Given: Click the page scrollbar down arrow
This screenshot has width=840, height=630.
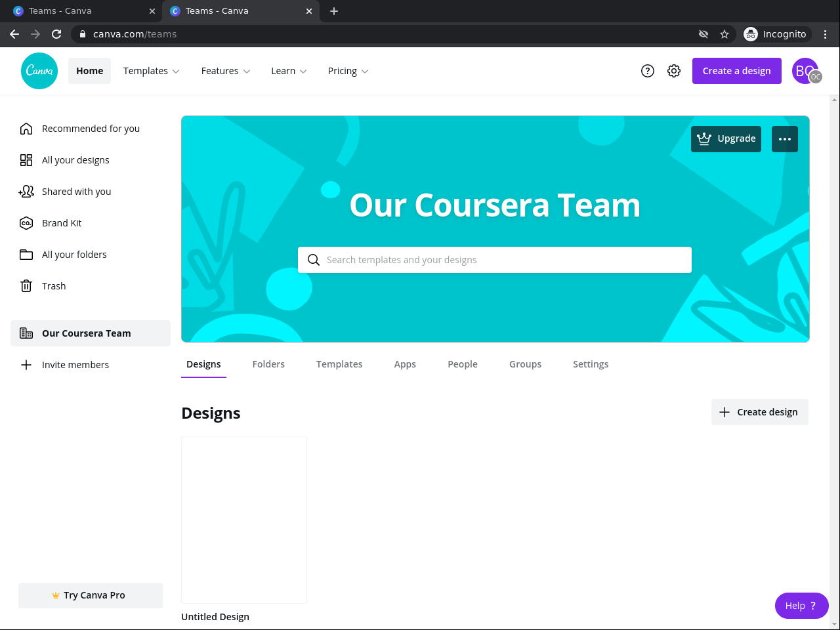Looking at the screenshot, I should (x=834, y=624).
